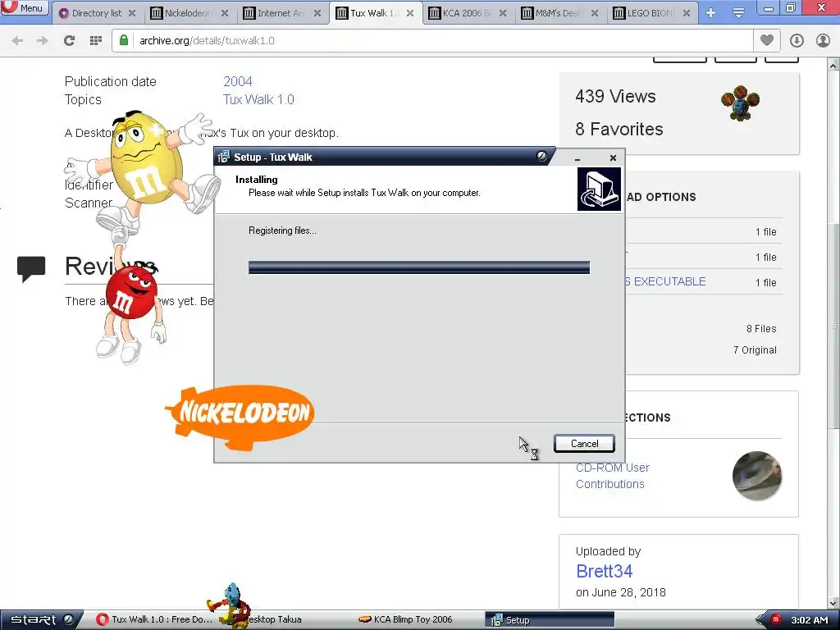Click the red M&M system tray icon

775,619
